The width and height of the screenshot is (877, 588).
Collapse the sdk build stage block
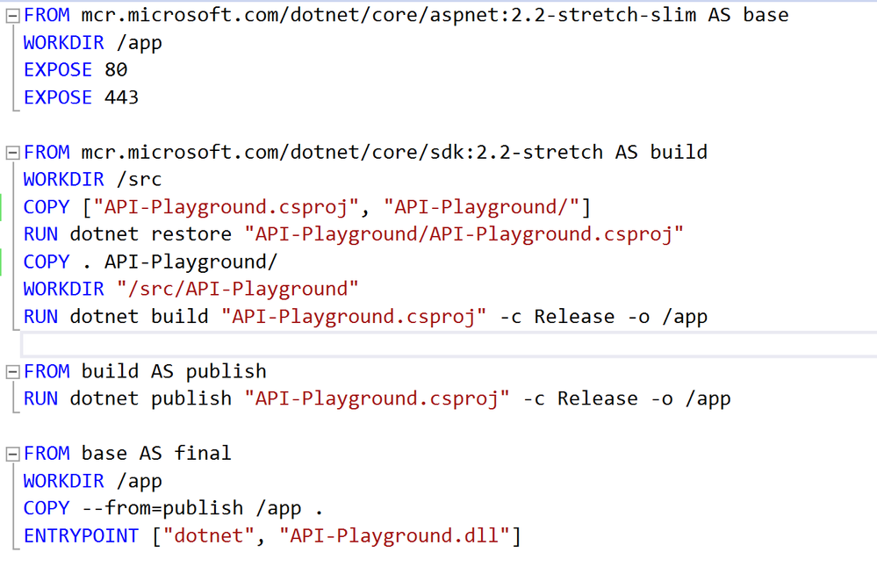coord(12,153)
